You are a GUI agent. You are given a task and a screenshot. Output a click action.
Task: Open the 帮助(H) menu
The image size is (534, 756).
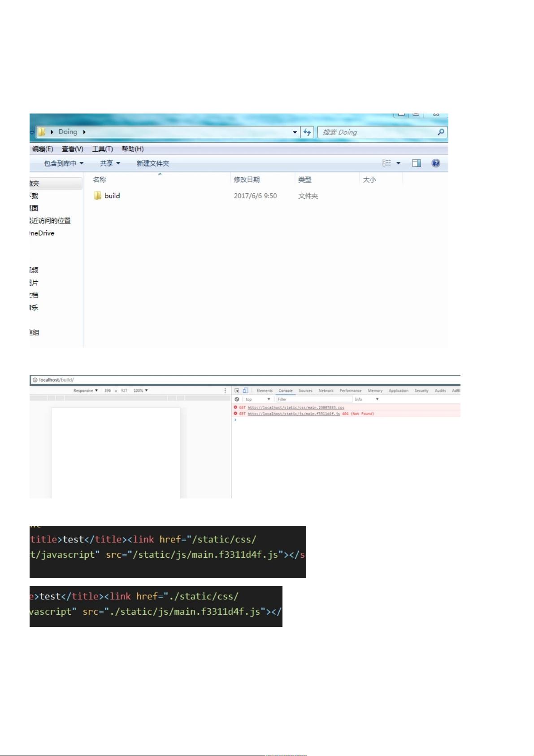pos(133,149)
